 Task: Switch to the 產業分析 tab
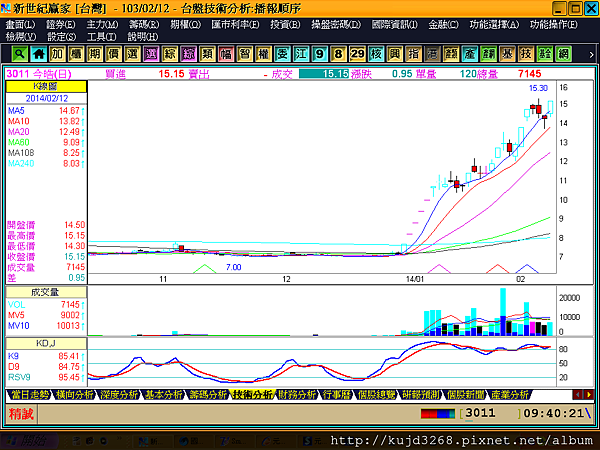pos(510,395)
